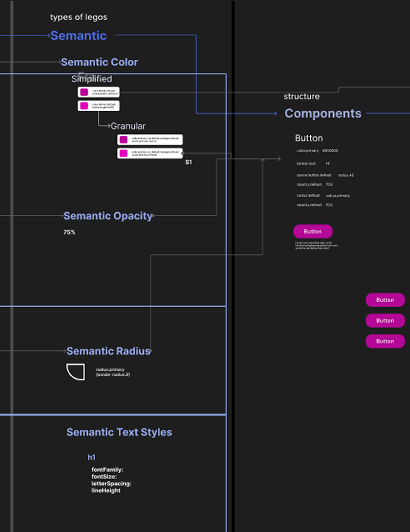The height and width of the screenshot is (532, 410).
Task: Click the dark magenta swatch under Simplified
Action: coord(84,92)
